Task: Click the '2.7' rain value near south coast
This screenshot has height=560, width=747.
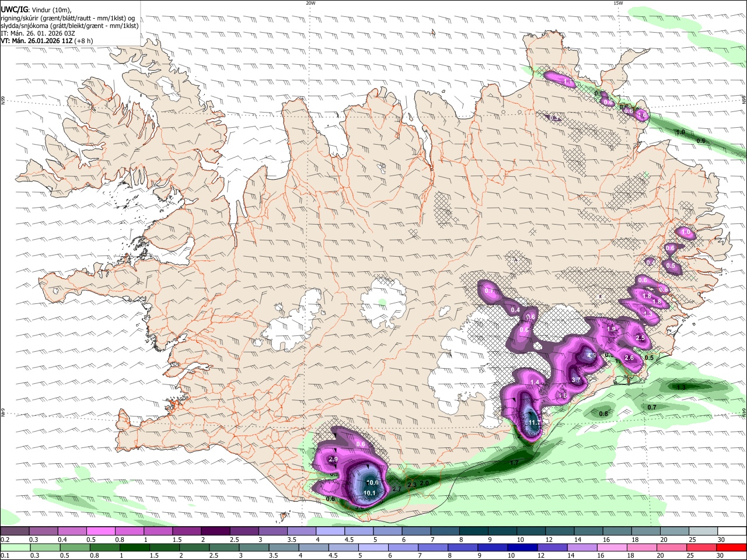Action: (397, 489)
